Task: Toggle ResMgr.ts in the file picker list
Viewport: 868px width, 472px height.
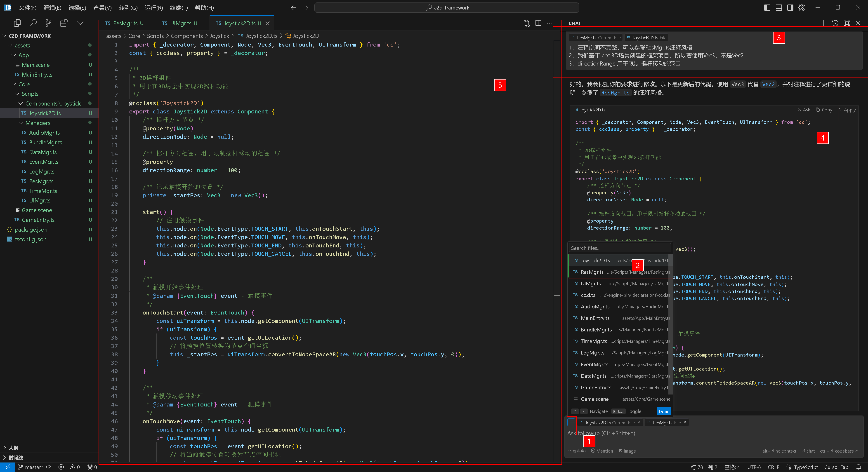Action: pyautogui.click(x=620, y=272)
